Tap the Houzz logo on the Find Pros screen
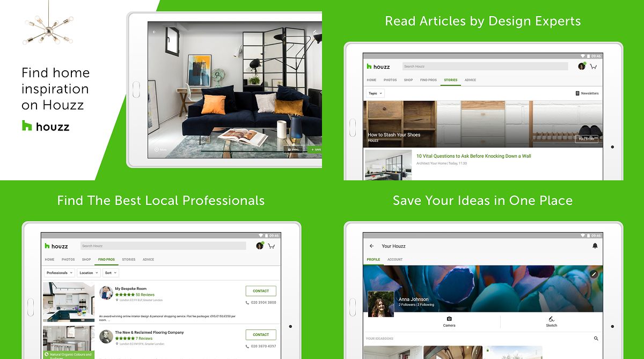This screenshot has height=359, width=644. point(56,246)
